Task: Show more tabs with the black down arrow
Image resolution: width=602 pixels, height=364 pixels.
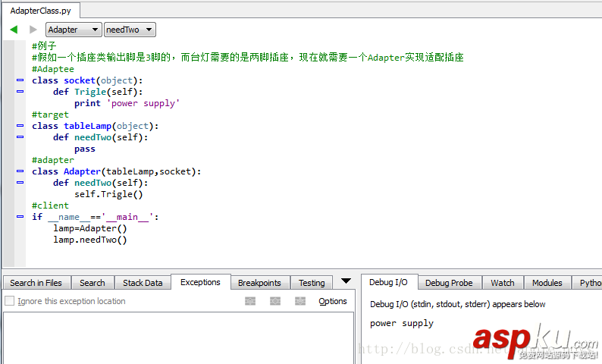Action: pyautogui.click(x=346, y=281)
